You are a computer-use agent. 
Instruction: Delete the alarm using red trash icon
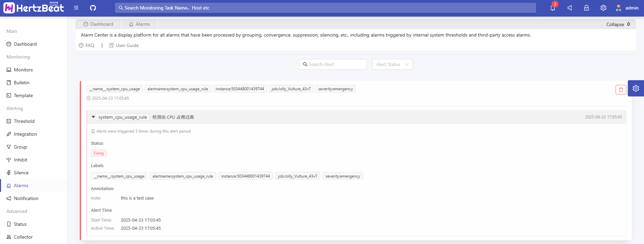point(621,90)
